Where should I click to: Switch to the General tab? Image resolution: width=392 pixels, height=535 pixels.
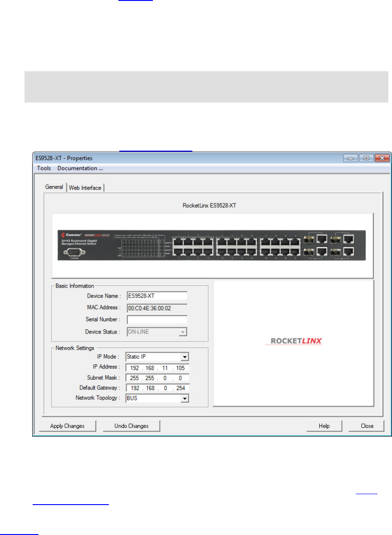pos(54,187)
